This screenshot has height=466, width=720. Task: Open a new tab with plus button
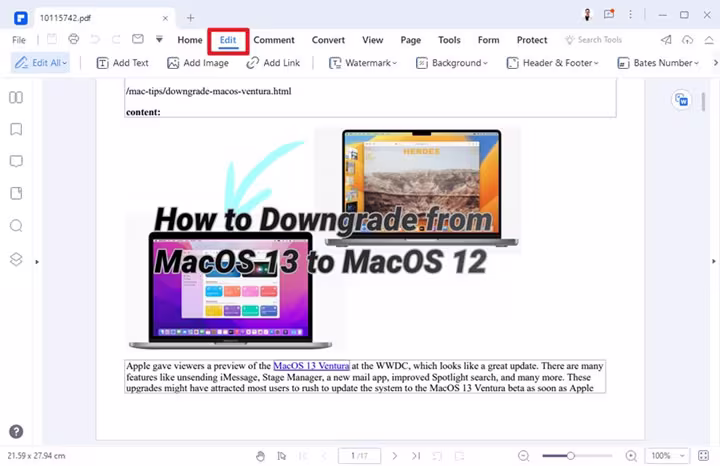191,18
